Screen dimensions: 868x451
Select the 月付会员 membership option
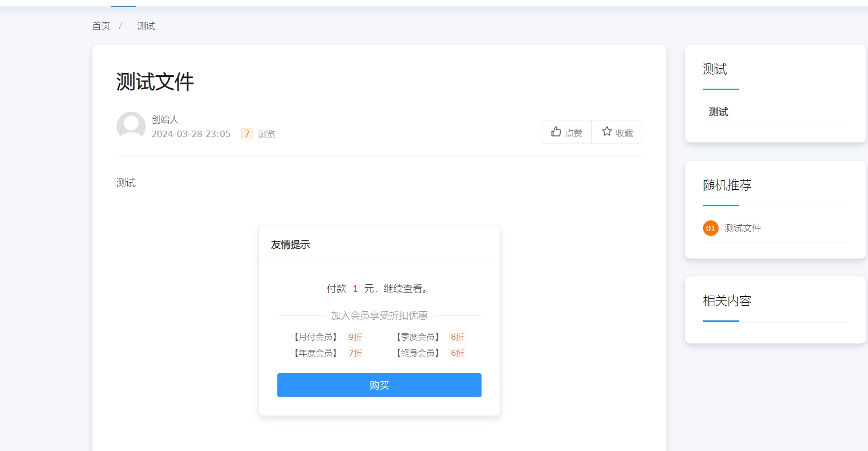coord(315,337)
